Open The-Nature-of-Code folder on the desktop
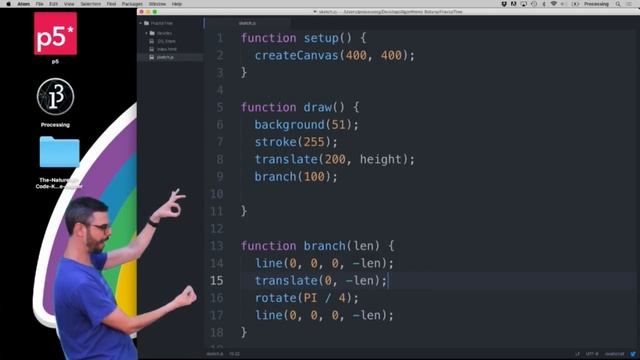Screen dimensions: 640x360 [x=60, y=152]
